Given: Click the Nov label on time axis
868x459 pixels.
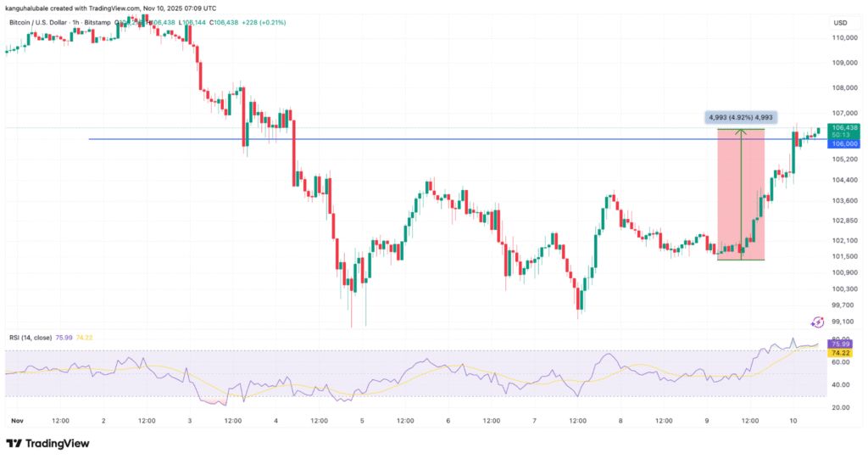Looking at the screenshot, I should coord(16,420).
